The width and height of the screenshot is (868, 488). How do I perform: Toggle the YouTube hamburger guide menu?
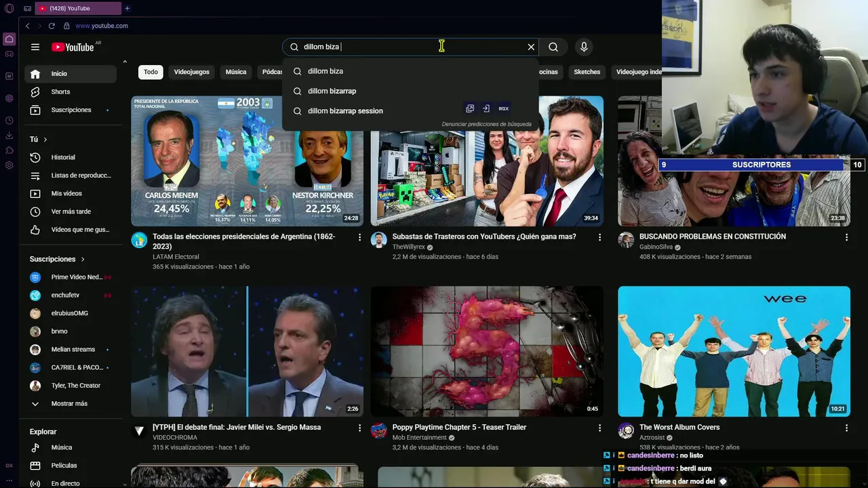pyautogui.click(x=35, y=47)
